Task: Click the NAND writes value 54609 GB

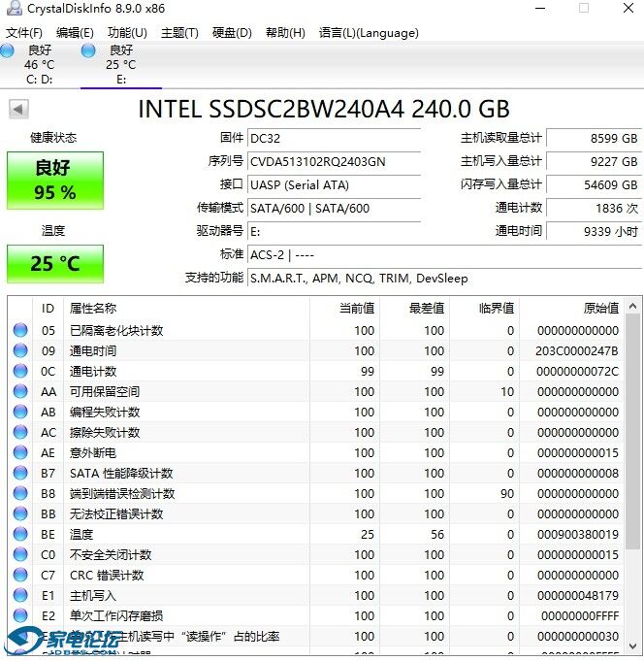Action: pyautogui.click(x=595, y=184)
